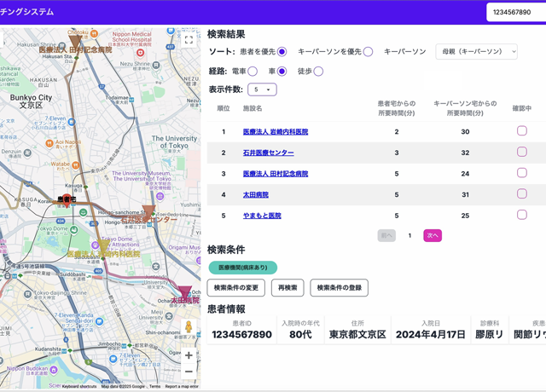Check the 確認中 box for 太田病院

coord(521,194)
